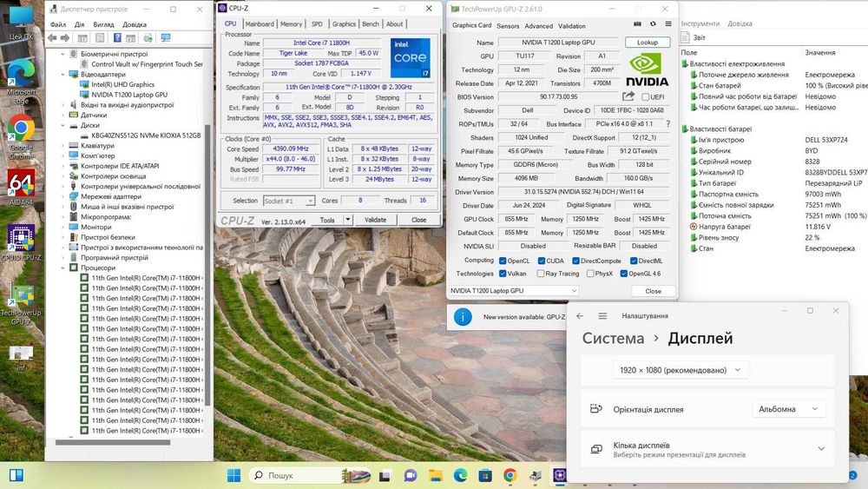This screenshot has height=489, width=868.
Task: Click the NVIDIA logo in GPU-Z
Action: pos(648,69)
